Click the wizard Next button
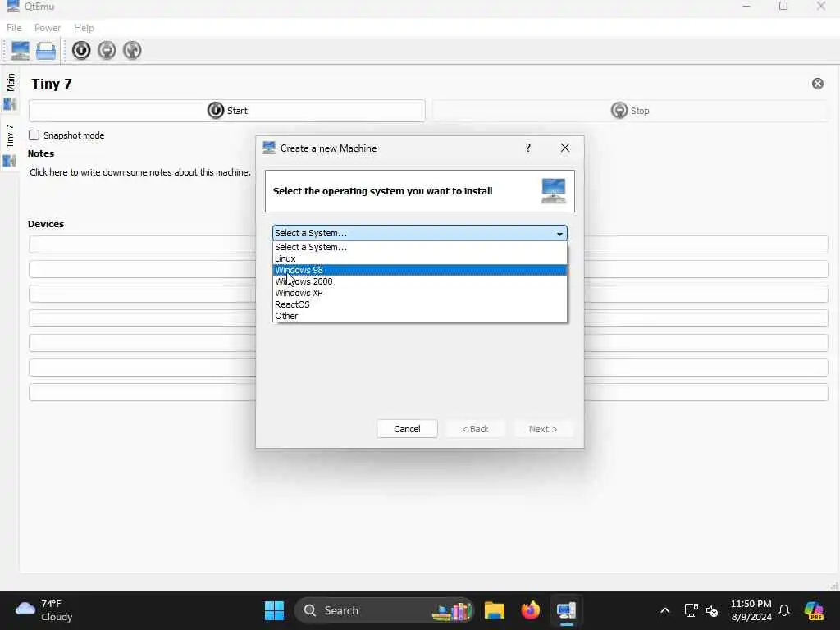840x630 pixels. click(x=543, y=429)
